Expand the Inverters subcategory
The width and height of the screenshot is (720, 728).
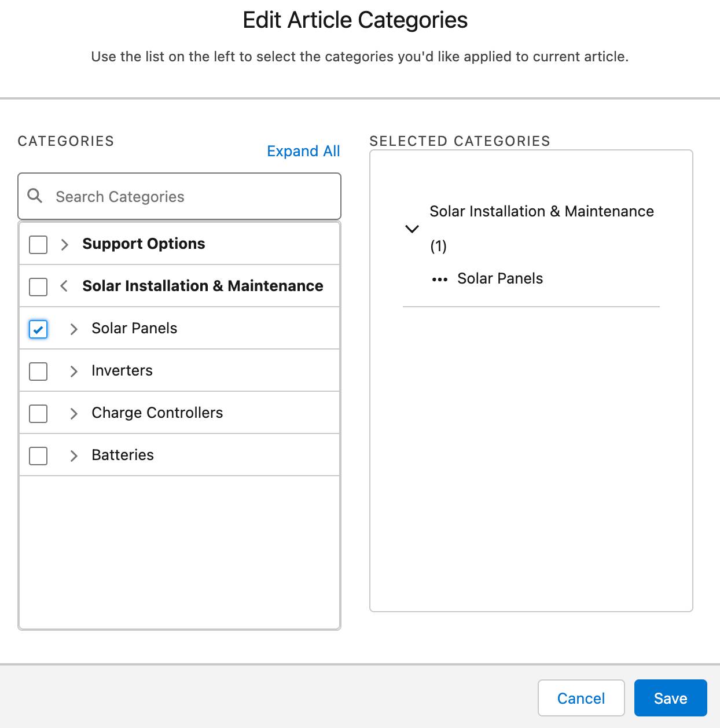[x=74, y=372]
